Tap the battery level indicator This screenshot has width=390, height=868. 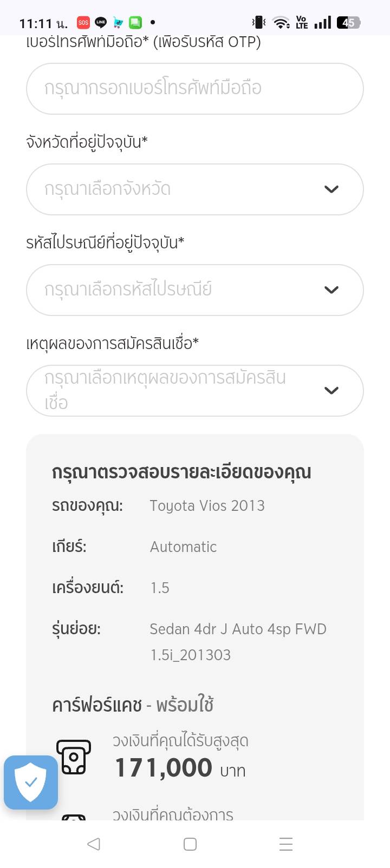pyautogui.click(x=348, y=23)
